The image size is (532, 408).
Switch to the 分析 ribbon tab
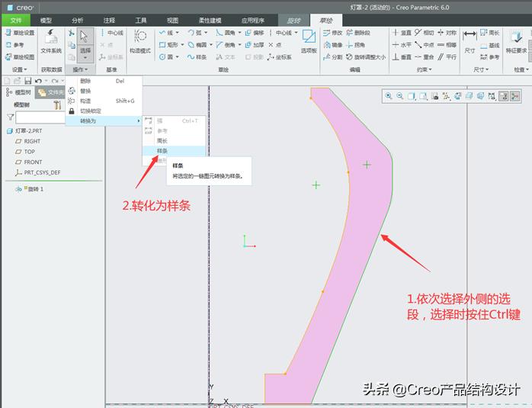pyautogui.click(x=77, y=21)
